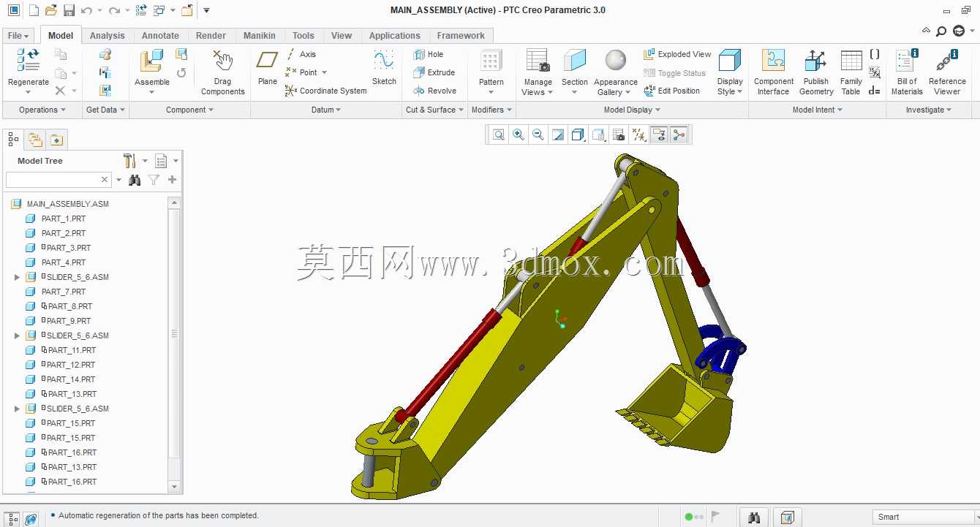Open the File menu
This screenshot has height=527, width=980.
click(18, 35)
